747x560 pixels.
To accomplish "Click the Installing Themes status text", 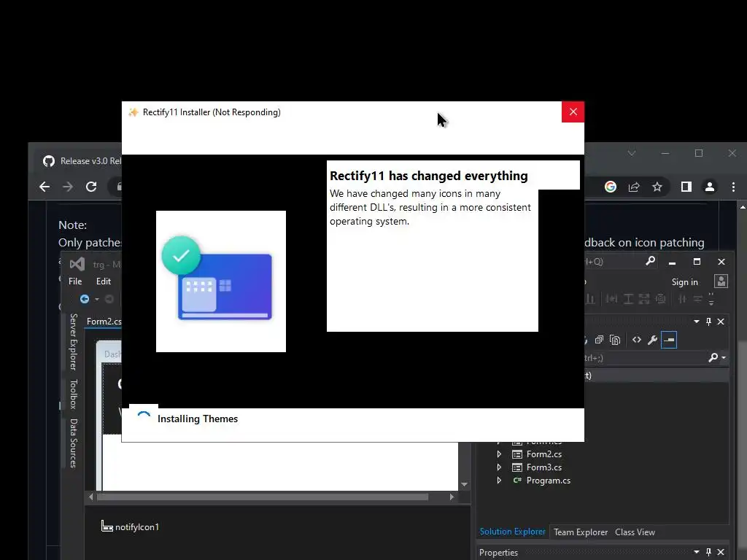I will click(x=198, y=419).
